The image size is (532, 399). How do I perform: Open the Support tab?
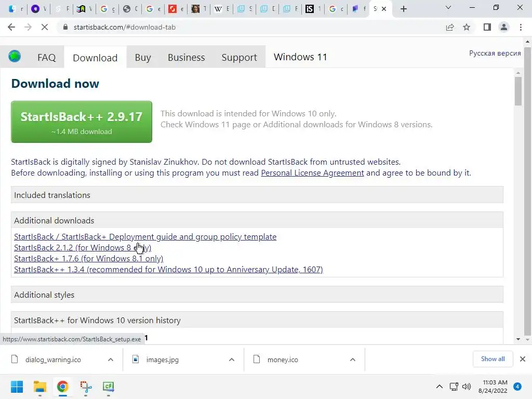click(x=239, y=57)
